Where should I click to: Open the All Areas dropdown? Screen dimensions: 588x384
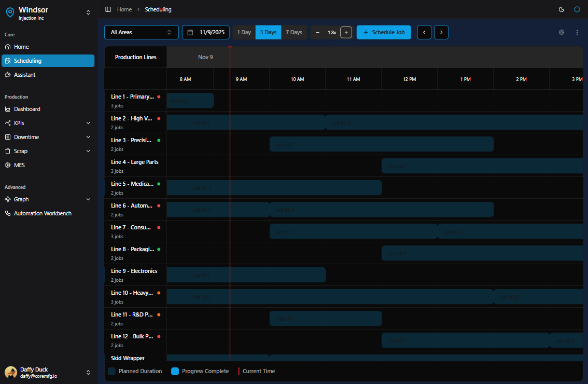141,32
